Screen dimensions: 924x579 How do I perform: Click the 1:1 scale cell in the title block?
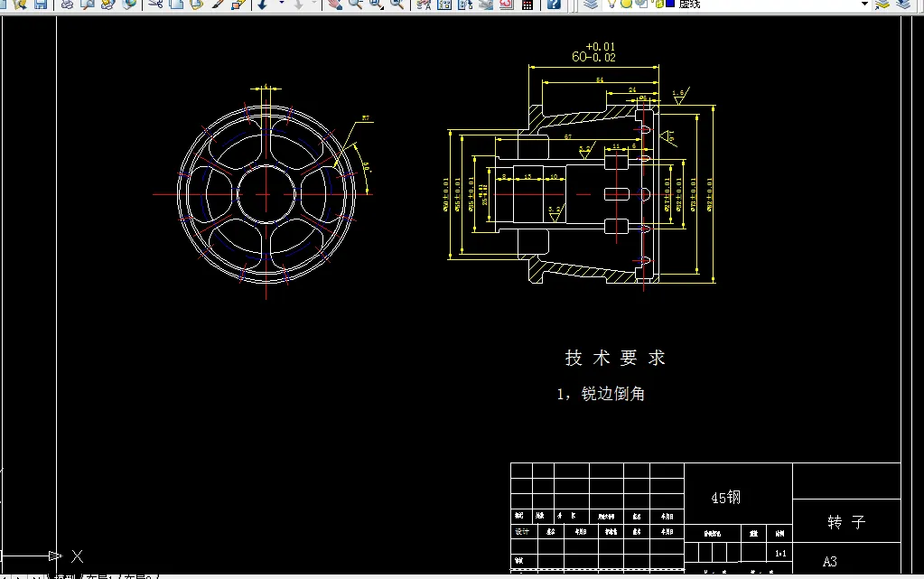click(780, 553)
